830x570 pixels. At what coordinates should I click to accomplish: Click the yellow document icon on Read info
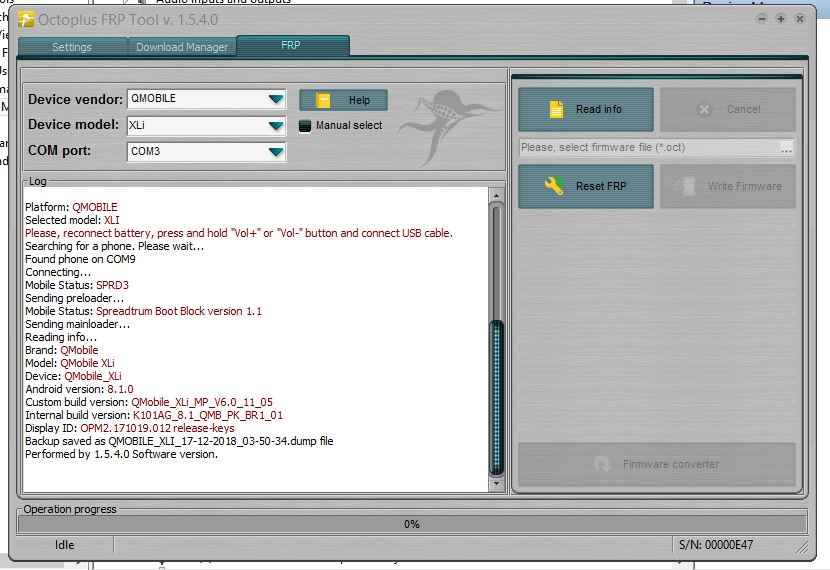point(556,109)
